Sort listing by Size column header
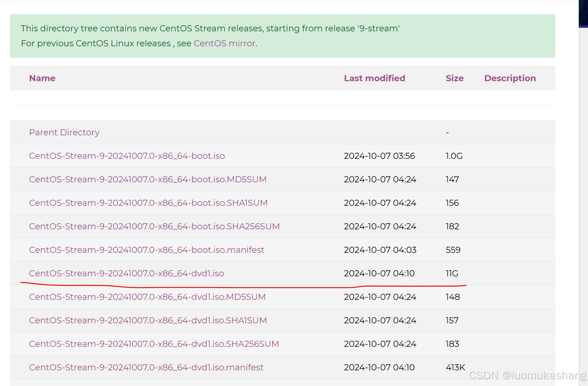 click(x=455, y=78)
